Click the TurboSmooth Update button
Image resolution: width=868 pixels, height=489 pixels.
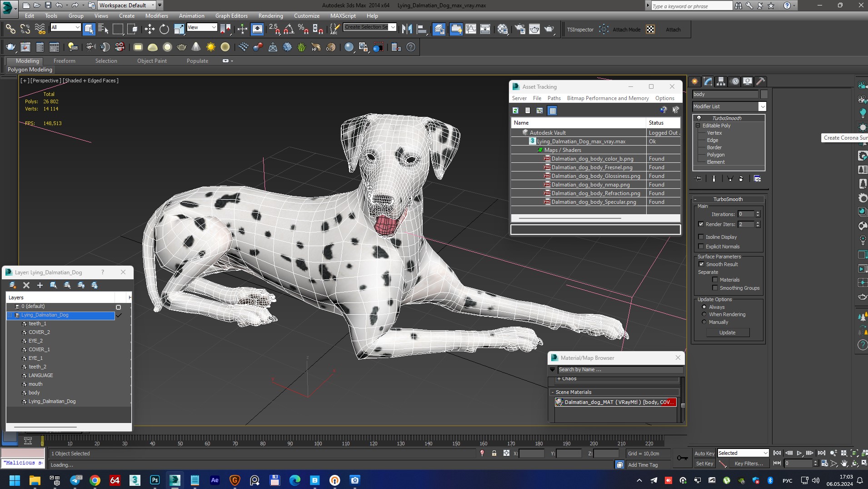(x=727, y=333)
